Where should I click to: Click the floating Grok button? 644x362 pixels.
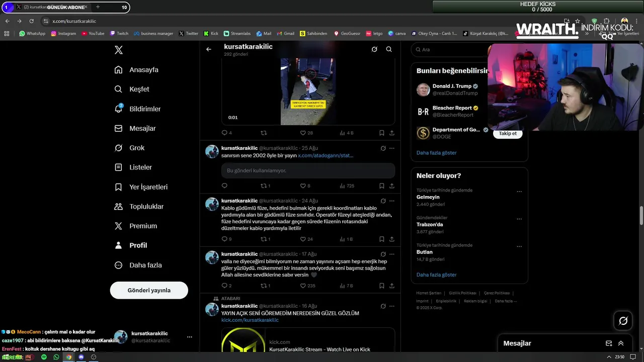pyautogui.click(x=623, y=321)
